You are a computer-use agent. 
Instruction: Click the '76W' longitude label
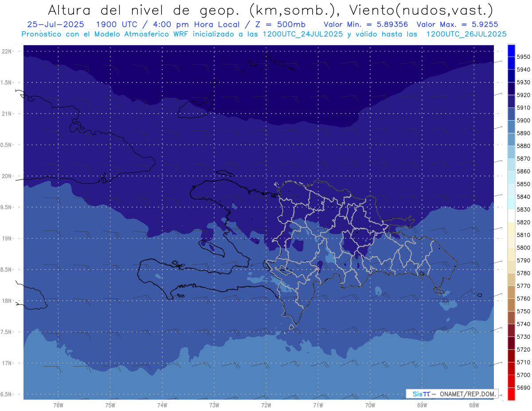(58, 405)
